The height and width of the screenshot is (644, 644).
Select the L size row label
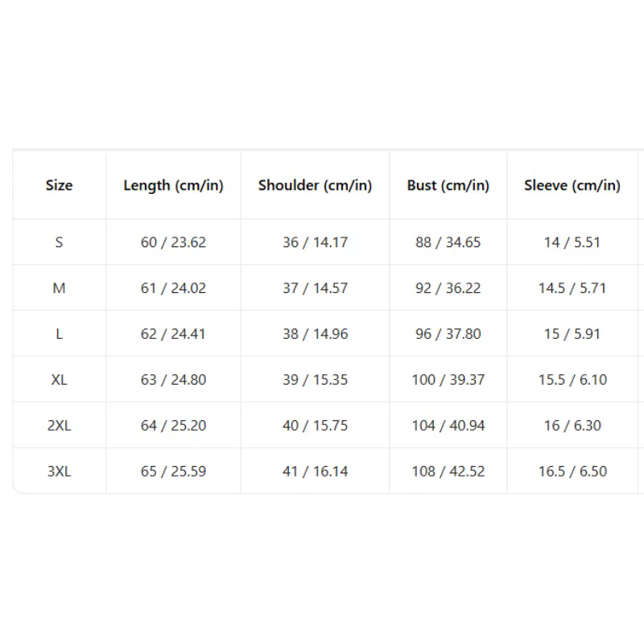pyautogui.click(x=59, y=334)
